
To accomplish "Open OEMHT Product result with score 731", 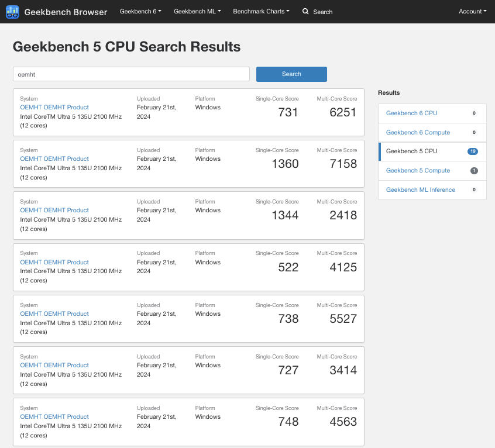I will [54, 107].
